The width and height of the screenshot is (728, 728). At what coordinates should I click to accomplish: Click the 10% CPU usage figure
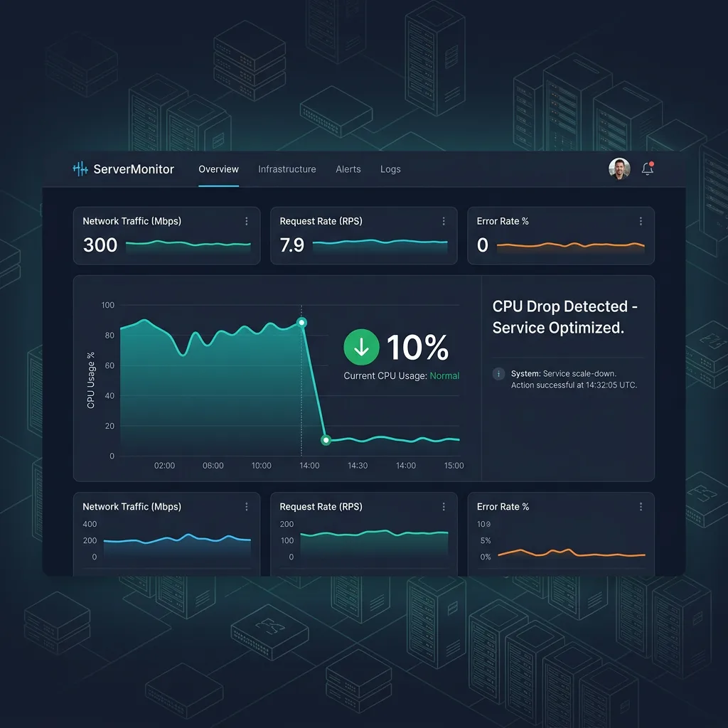point(417,347)
